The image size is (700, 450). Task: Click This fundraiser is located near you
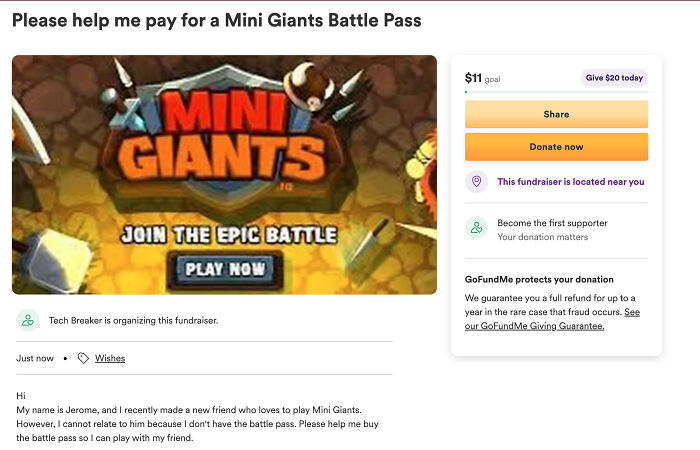pos(570,182)
